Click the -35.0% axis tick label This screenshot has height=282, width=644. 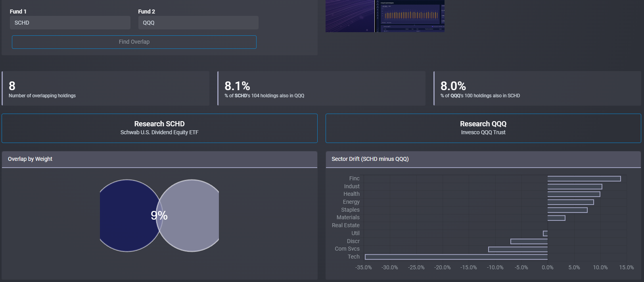click(x=364, y=267)
